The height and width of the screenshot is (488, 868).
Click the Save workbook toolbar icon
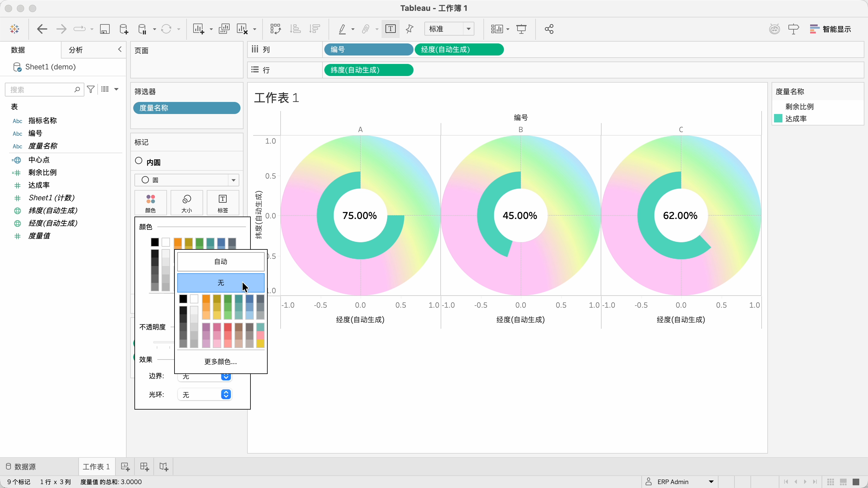point(105,29)
